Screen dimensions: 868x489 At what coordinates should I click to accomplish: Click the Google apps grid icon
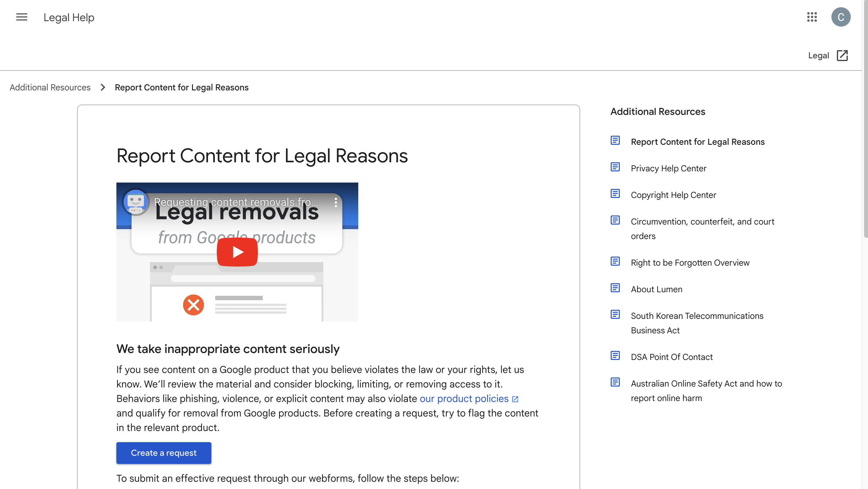click(x=812, y=17)
